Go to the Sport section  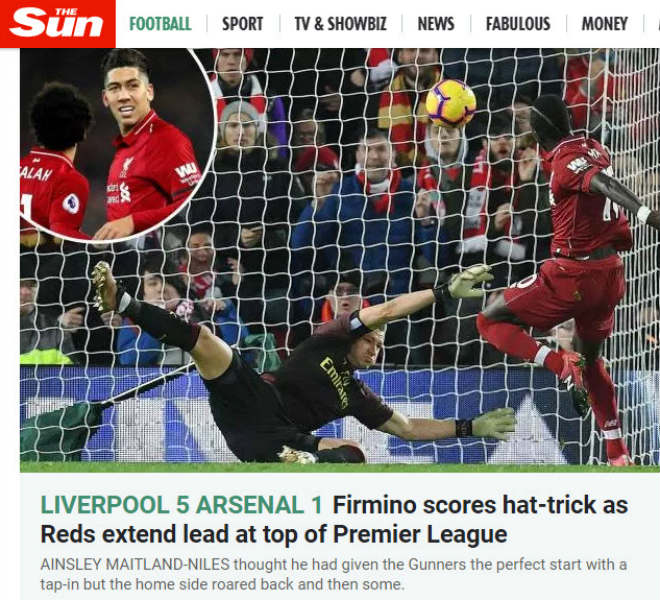tap(242, 24)
